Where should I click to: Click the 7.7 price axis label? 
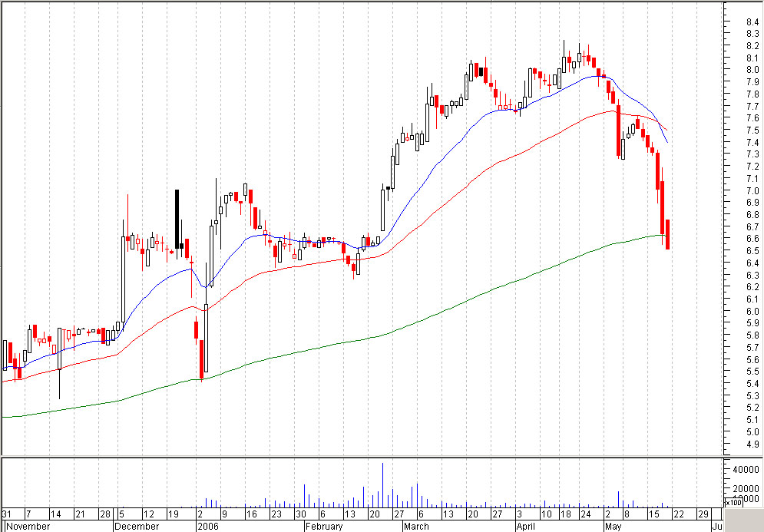pyautogui.click(x=752, y=106)
